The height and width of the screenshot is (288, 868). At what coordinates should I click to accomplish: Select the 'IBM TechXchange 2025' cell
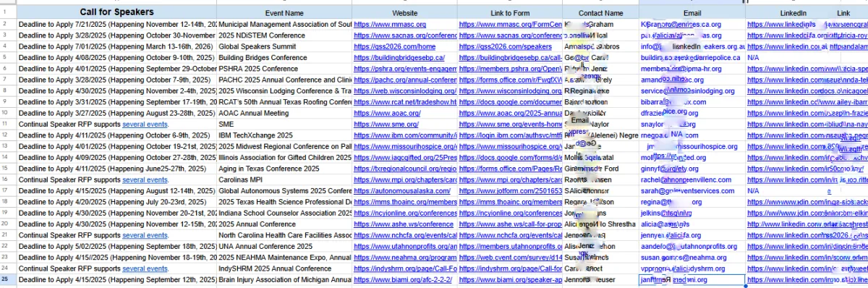pyautogui.click(x=284, y=135)
